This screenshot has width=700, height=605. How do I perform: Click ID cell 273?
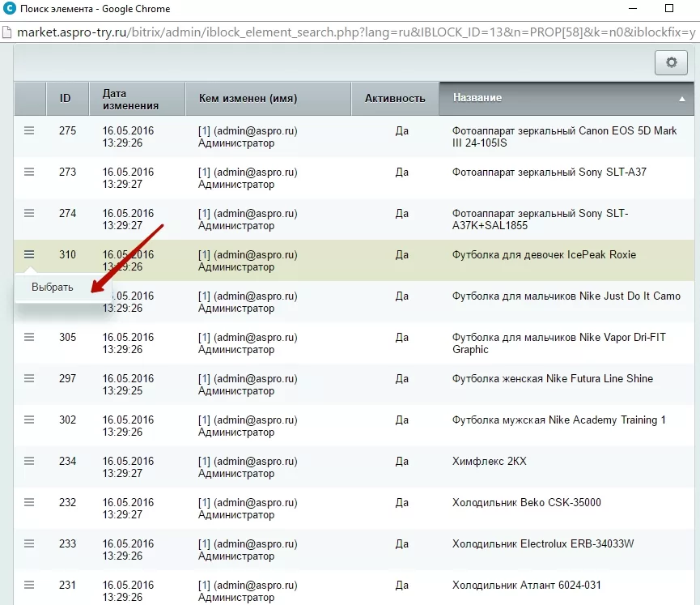[67, 172]
